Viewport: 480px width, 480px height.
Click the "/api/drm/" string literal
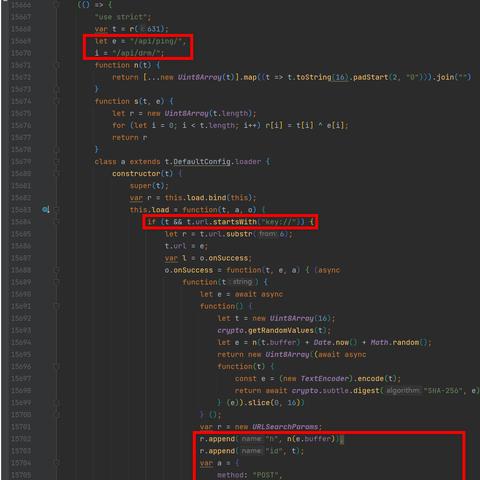tap(138, 53)
